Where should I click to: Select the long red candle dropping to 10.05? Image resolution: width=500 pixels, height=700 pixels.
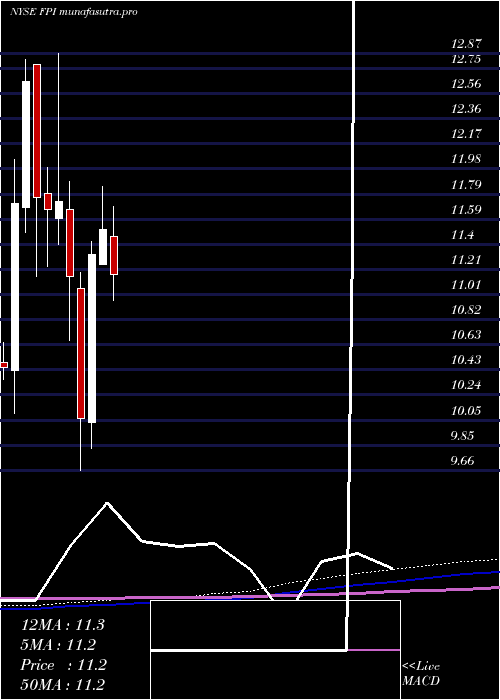click(81, 353)
